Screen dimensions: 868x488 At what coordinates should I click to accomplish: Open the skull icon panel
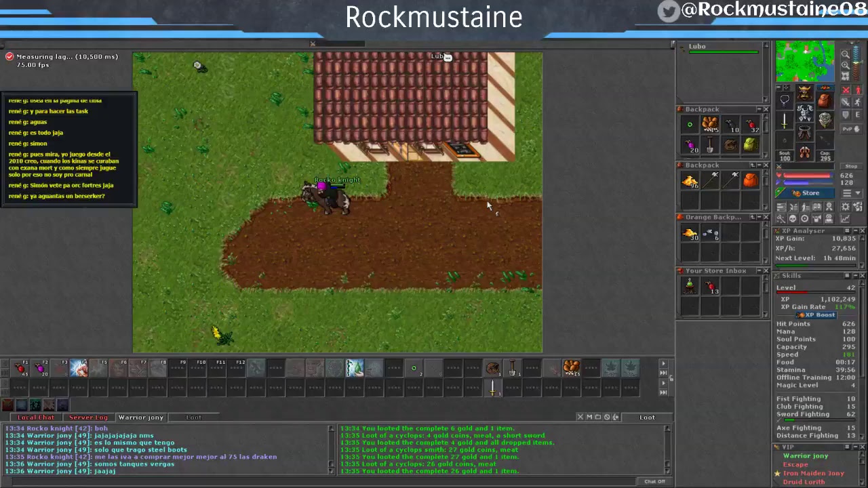(x=793, y=219)
